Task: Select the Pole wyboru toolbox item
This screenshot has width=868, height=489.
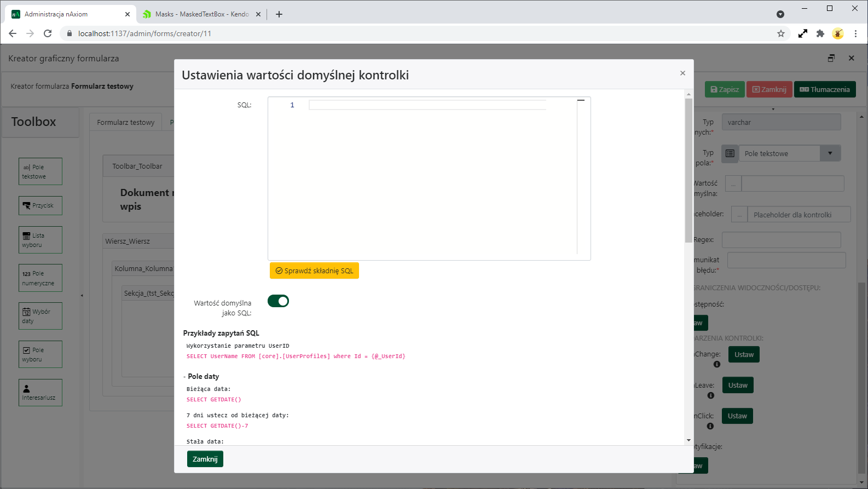Action: [40, 354]
